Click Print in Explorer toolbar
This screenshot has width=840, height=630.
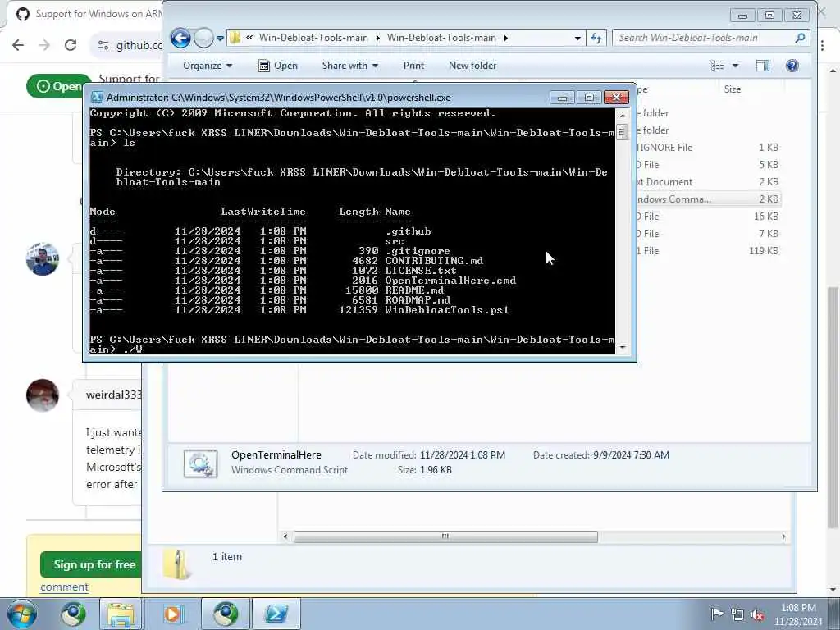coord(413,66)
